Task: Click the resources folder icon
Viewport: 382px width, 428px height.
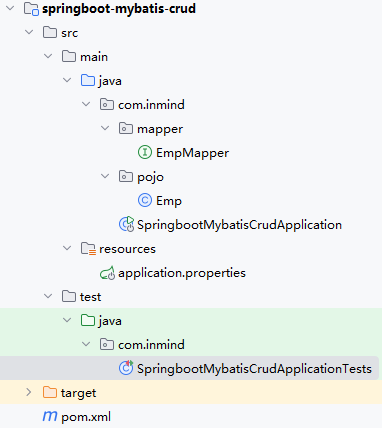Action: click(x=88, y=249)
